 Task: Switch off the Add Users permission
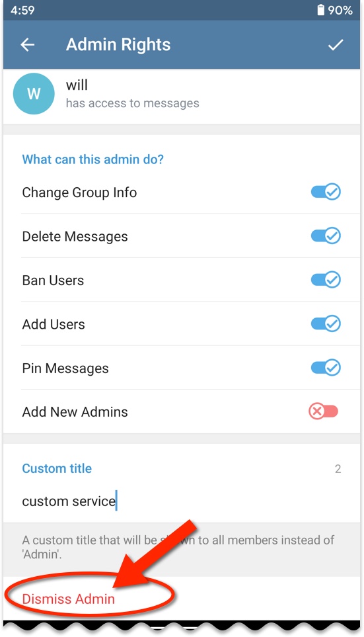(x=326, y=323)
